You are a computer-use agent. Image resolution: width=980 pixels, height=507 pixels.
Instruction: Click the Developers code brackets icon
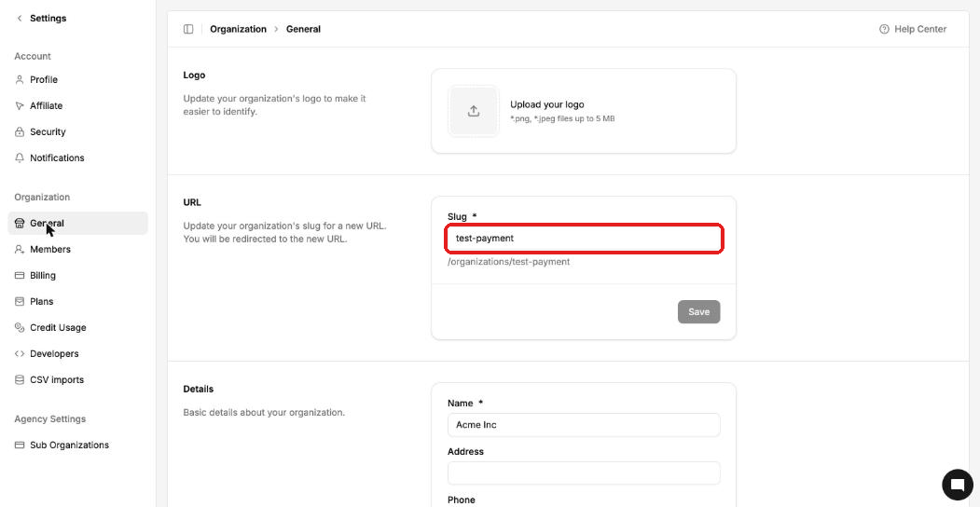(20, 354)
